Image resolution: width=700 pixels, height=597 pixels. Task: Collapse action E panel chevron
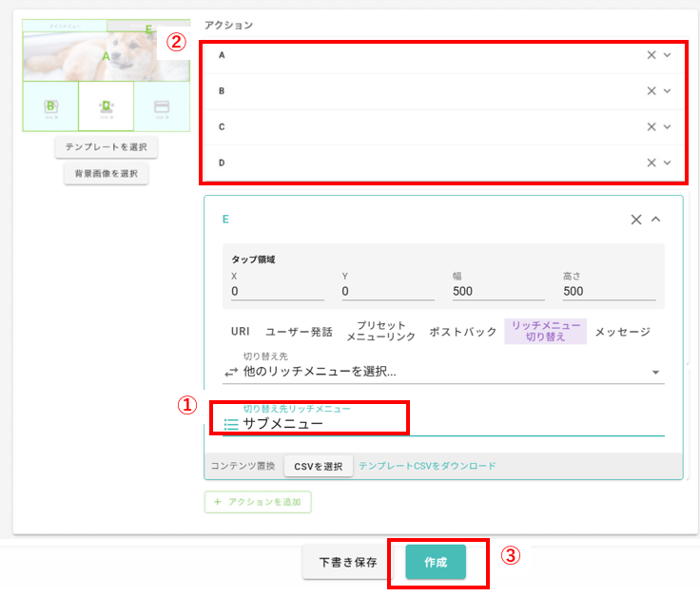(656, 220)
